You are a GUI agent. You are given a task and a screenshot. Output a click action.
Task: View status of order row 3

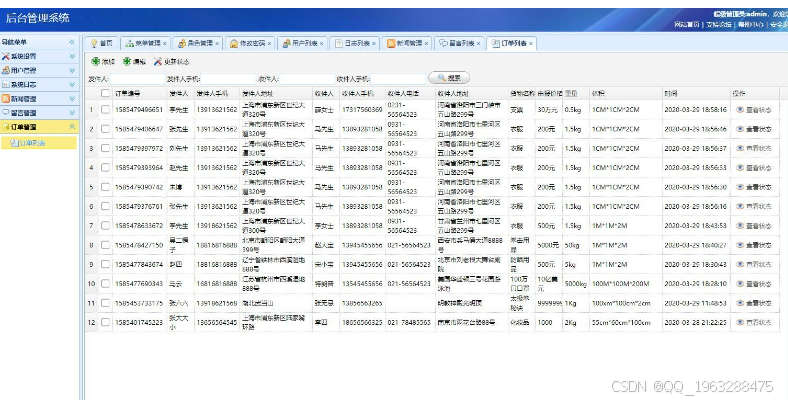tap(753, 148)
